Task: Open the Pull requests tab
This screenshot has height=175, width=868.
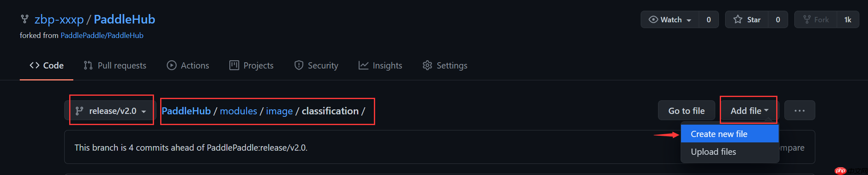Action: 115,65
